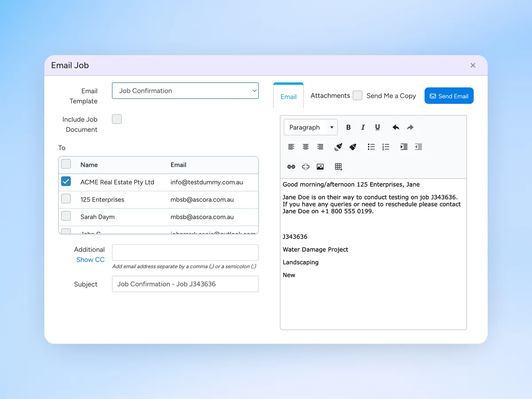Open the Email Template dropdown
The image size is (532, 399).
pos(185,90)
